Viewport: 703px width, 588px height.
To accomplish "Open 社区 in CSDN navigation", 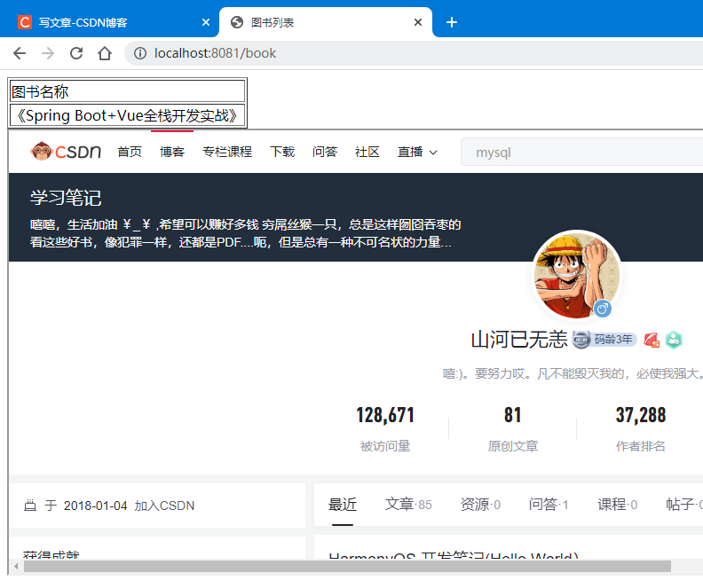I will coord(367,152).
